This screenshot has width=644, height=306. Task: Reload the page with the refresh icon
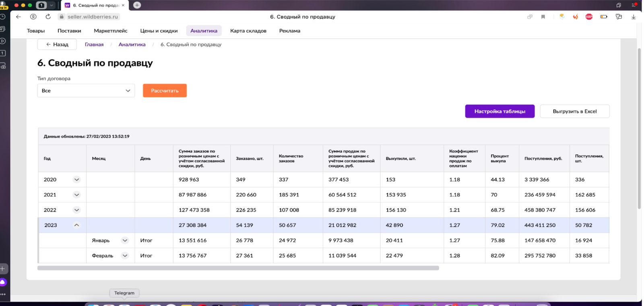point(48,17)
